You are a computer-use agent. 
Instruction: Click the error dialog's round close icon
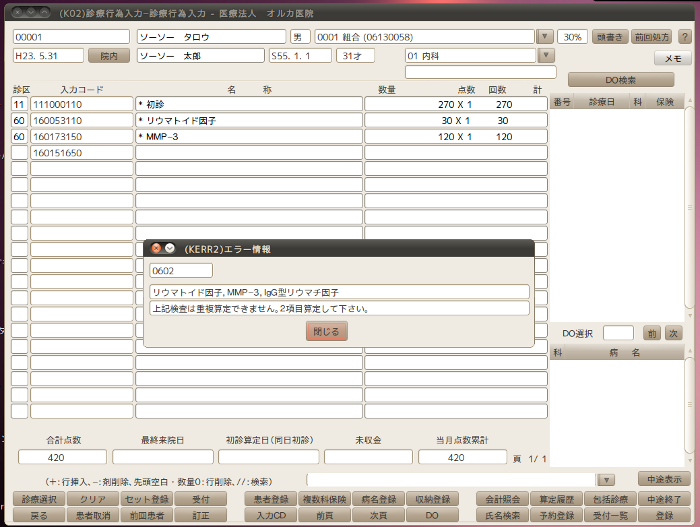click(x=156, y=248)
